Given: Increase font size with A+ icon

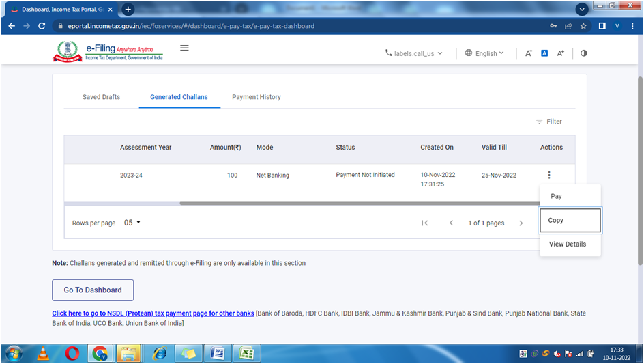Looking at the screenshot, I should tap(560, 53).
